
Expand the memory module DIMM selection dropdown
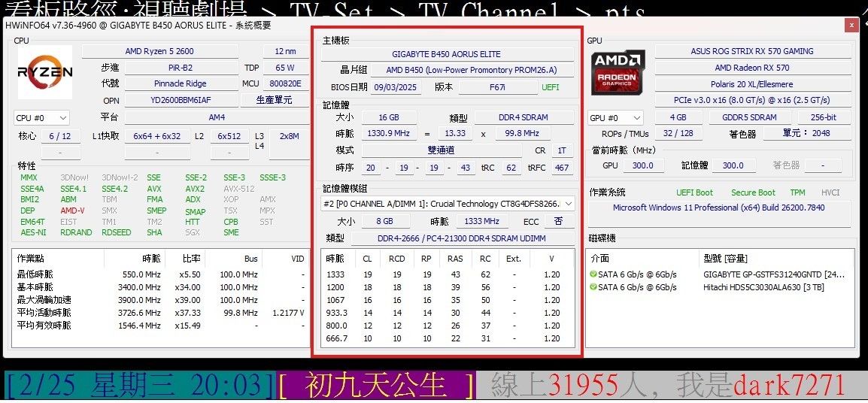tap(568, 204)
